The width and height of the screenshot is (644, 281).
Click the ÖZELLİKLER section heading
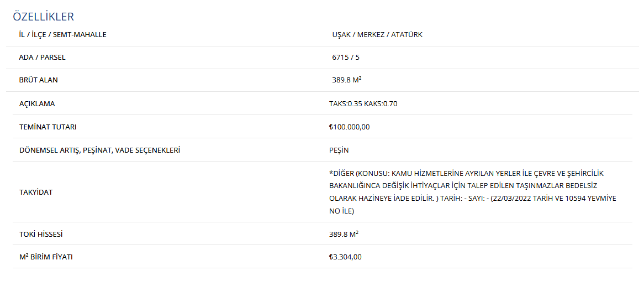pyautogui.click(x=43, y=17)
